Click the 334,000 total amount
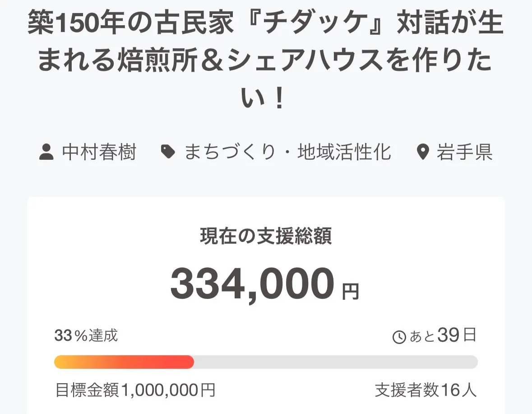Screen dimensions: 532x414 point(253,284)
